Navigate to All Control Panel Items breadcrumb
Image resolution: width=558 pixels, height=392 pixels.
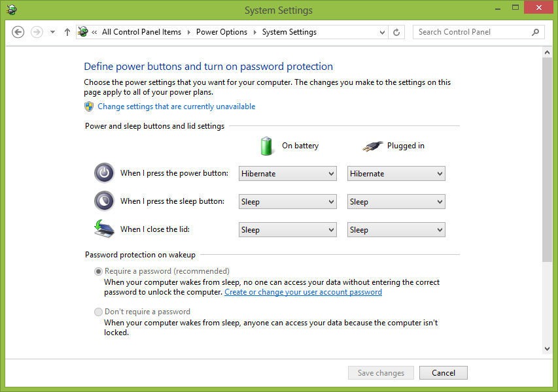[141, 32]
